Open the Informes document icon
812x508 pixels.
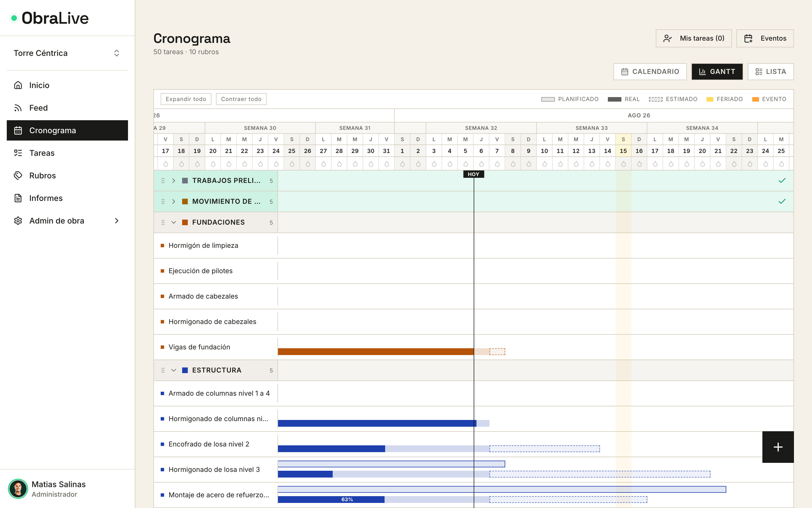click(18, 198)
